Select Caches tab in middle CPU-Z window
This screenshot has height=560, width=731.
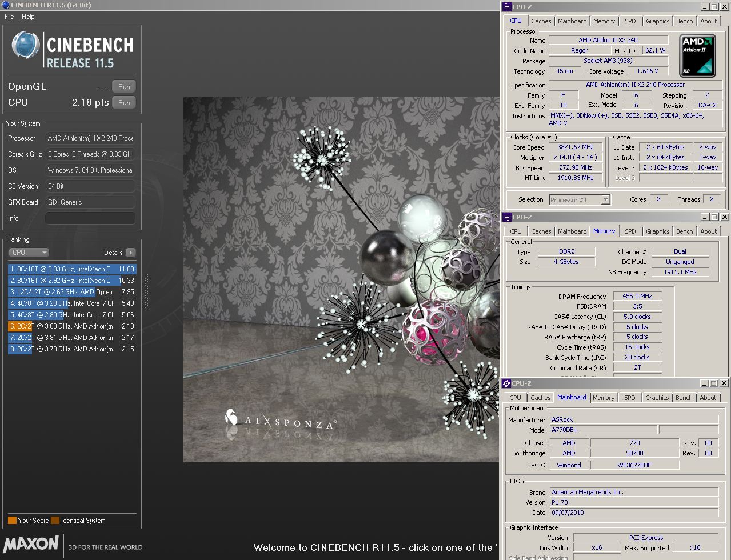tap(541, 231)
